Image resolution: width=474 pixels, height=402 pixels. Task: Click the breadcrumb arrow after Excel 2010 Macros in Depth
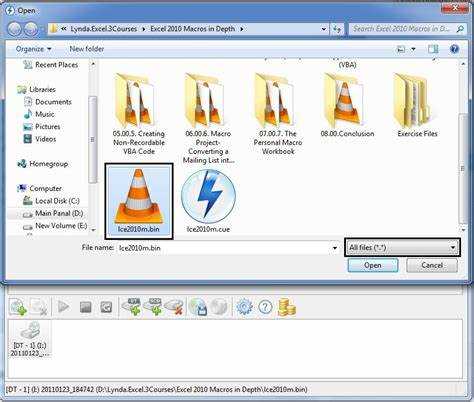(x=241, y=29)
